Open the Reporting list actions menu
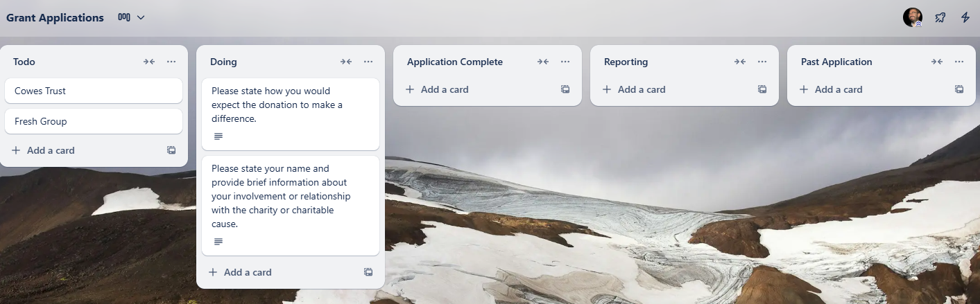The height and width of the screenshot is (304, 980). [762, 62]
